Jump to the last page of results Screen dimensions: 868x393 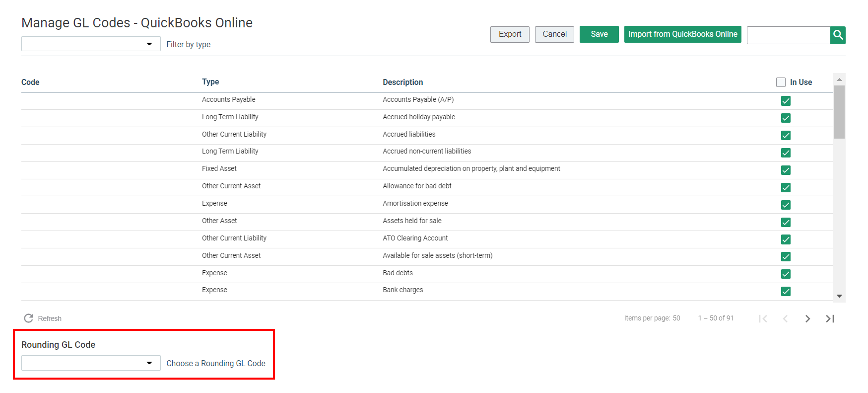coord(830,318)
